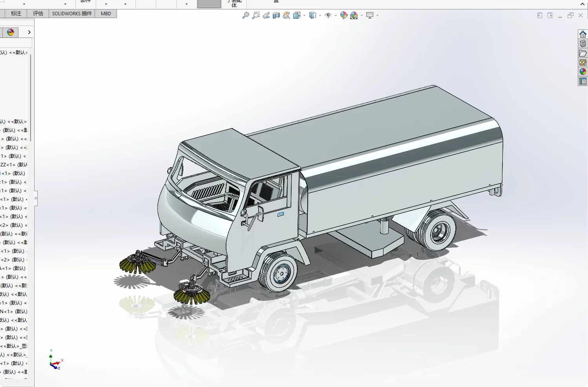Click the Hide/Show Items eye icon
The width and height of the screenshot is (588, 387).
[x=328, y=15]
